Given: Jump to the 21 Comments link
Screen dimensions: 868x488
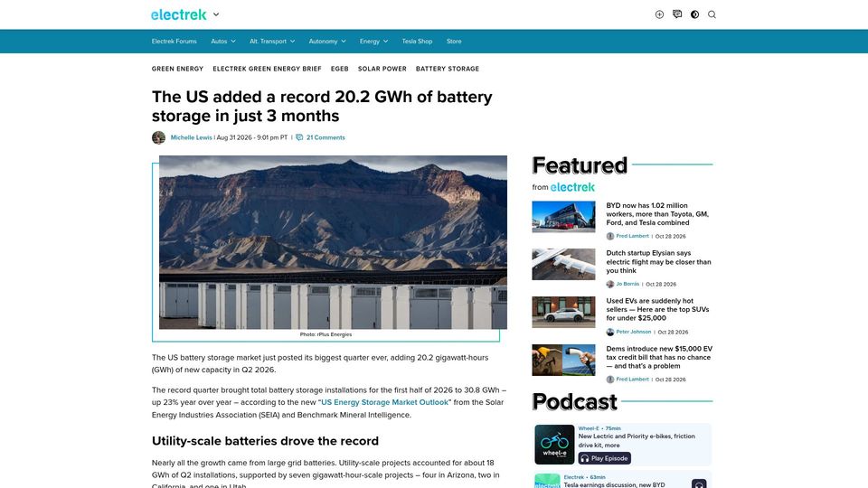Looking at the screenshot, I should 325,137.
